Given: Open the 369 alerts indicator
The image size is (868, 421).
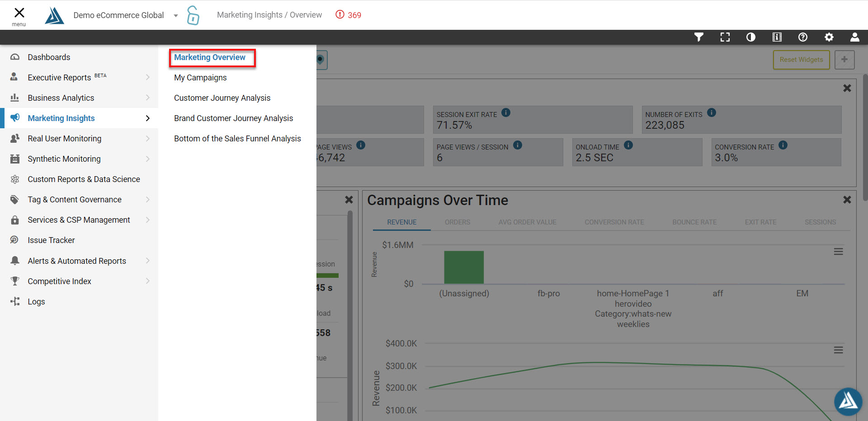Looking at the screenshot, I should tap(348, 15).
